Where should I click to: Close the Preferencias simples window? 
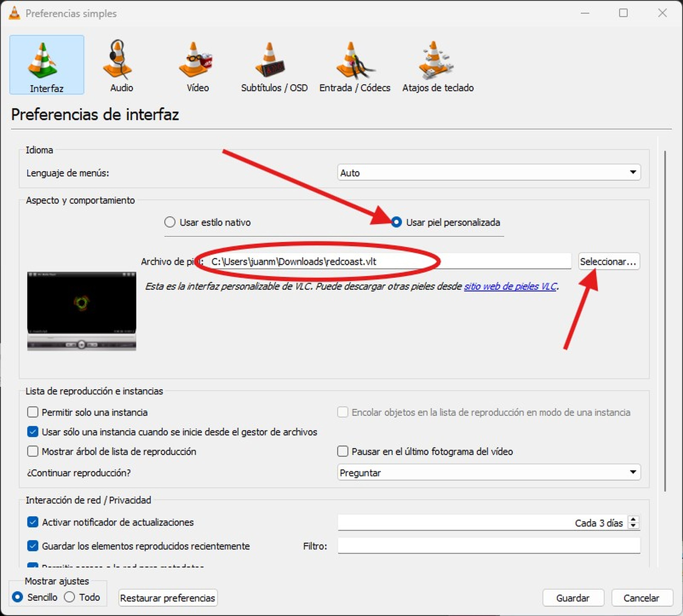pos(662,13)
